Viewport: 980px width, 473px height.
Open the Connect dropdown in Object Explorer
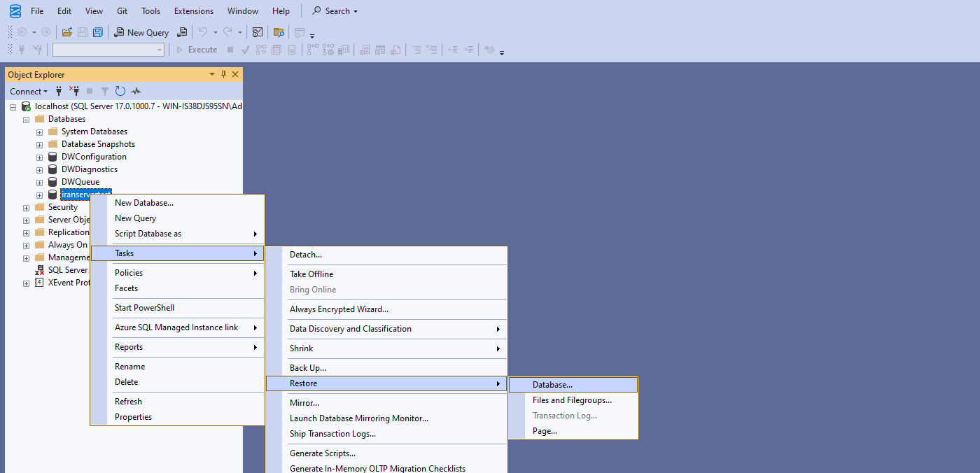click(x=29, y=91)
